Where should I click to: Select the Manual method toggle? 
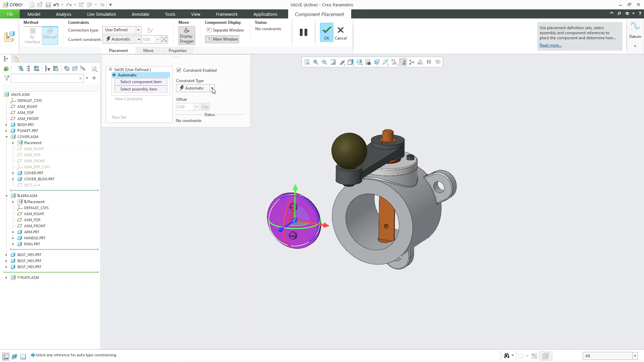tap(50, 35)
